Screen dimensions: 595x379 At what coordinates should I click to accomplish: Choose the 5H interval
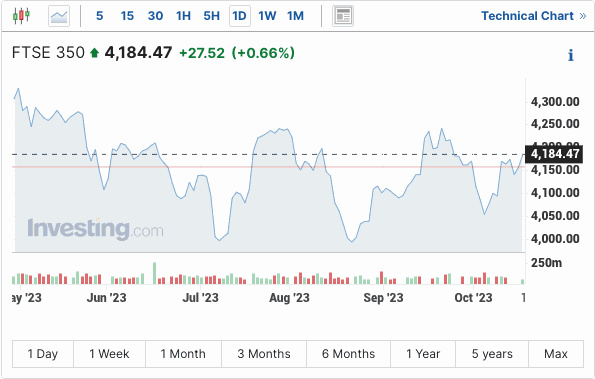tap(211, 16)
